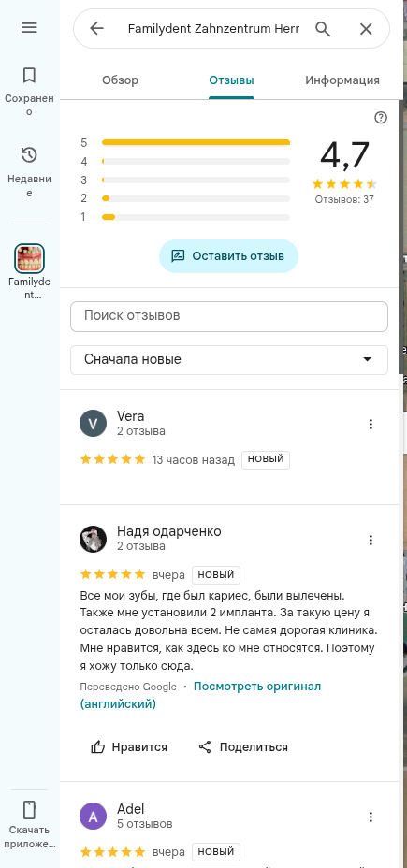Click the Поделиться share button
407x868 pixels.
(x=243, y=747)
